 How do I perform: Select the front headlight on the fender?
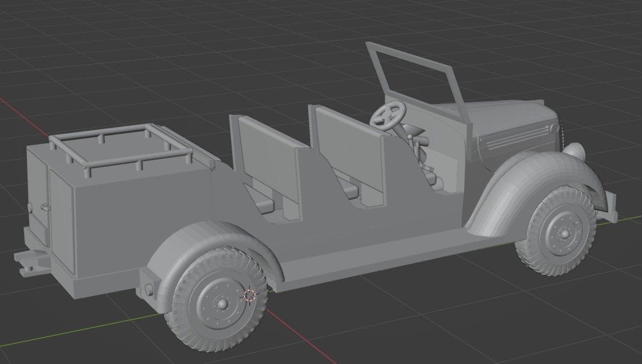tap(573, 151)
